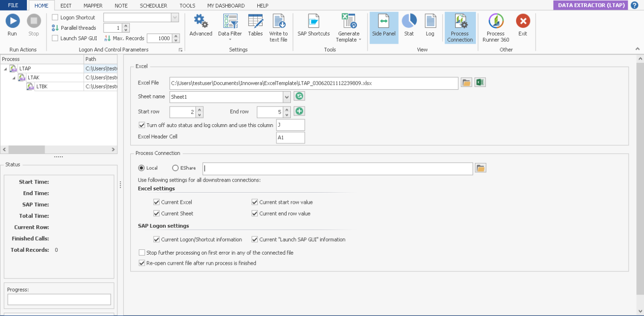Image resolution: width=644 pixels, height=316 pixels.
Task: Switch to the MAPPER tab
Action: (x=93, y=6)
